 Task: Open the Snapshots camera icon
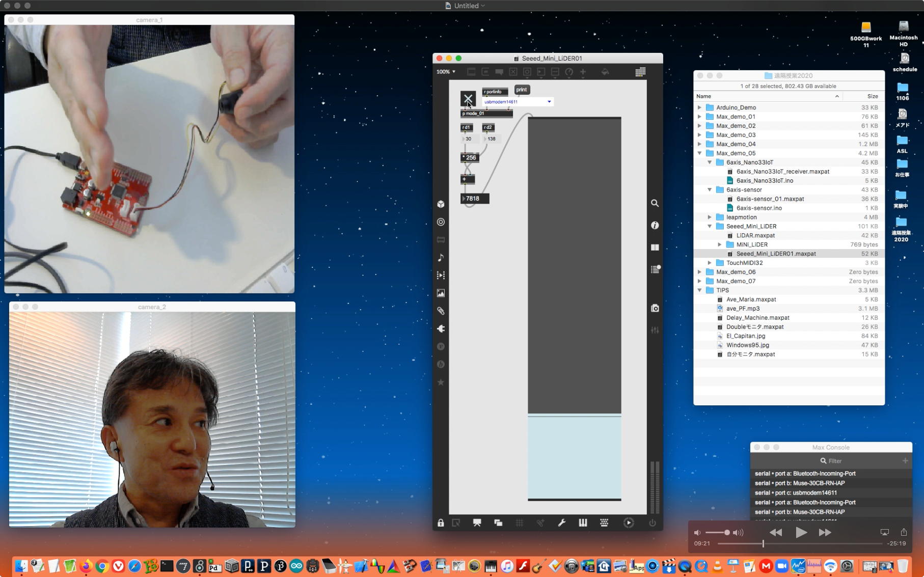655,308
